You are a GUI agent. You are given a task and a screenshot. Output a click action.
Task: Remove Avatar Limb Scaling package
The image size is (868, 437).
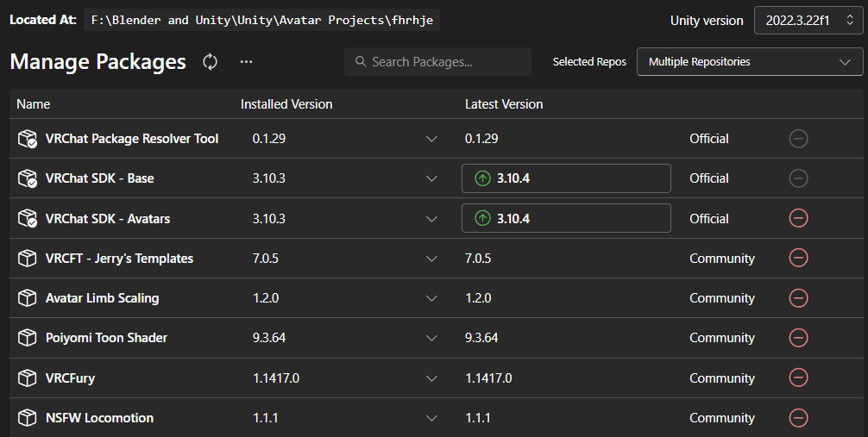point(798,298)
